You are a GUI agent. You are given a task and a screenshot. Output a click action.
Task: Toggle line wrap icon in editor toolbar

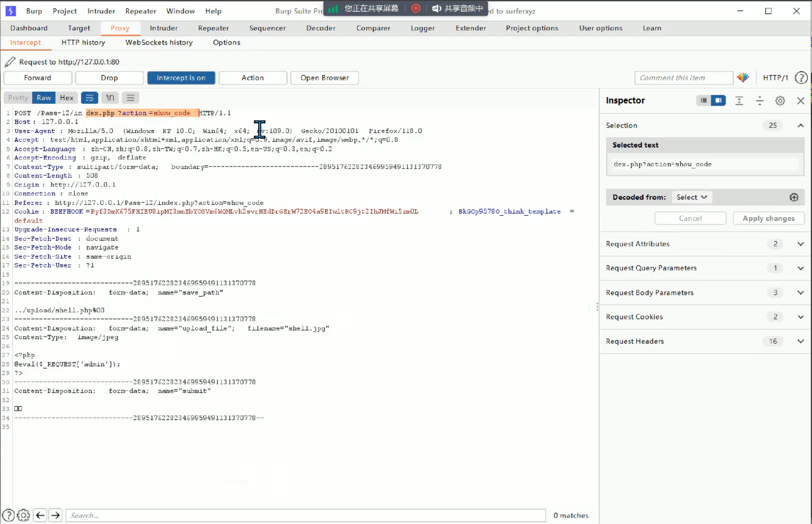pos(89,98)
